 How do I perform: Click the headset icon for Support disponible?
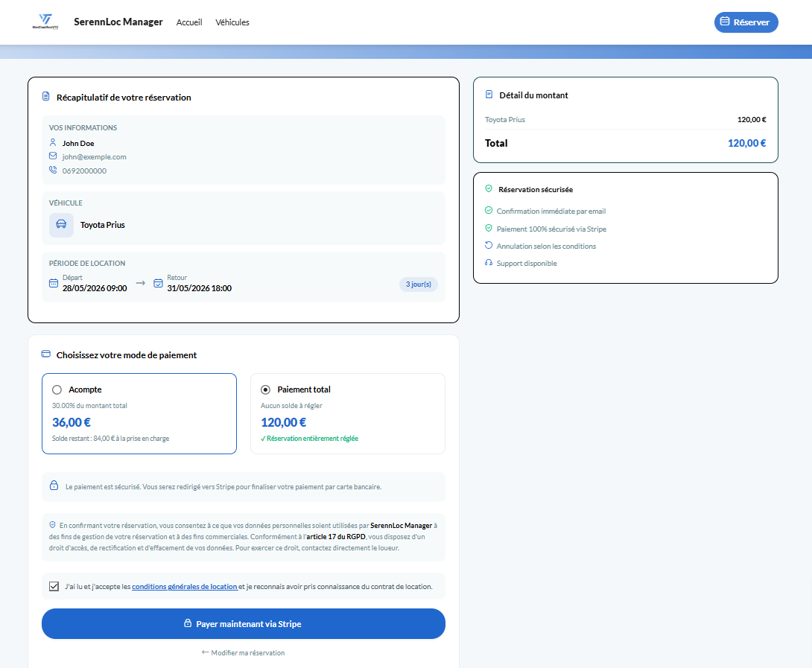(x=489, y=263)
